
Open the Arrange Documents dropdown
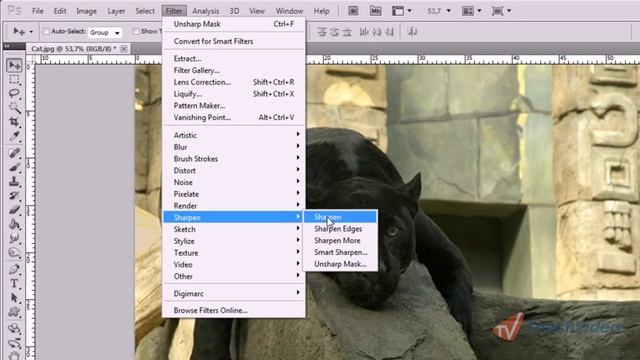(471, 11)
